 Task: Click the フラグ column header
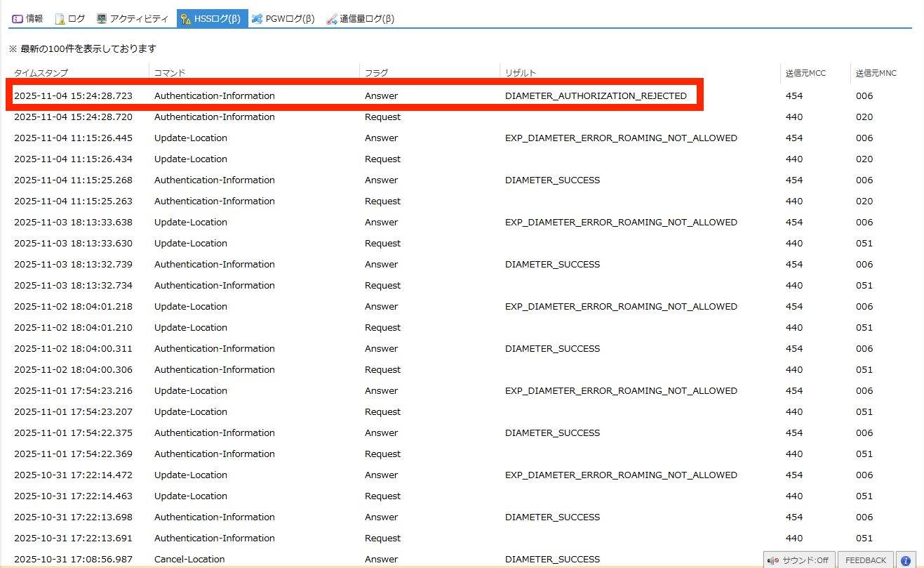click(x=376, y=73)
